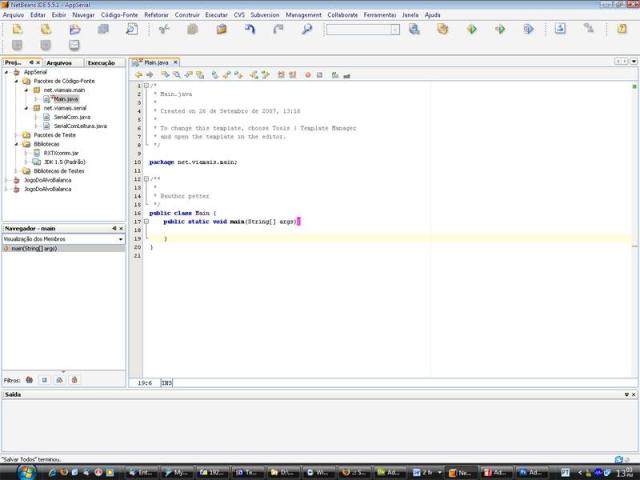Click the editor back navigation arrow
The height and width of the screenshot is (480, 640).
138,75
